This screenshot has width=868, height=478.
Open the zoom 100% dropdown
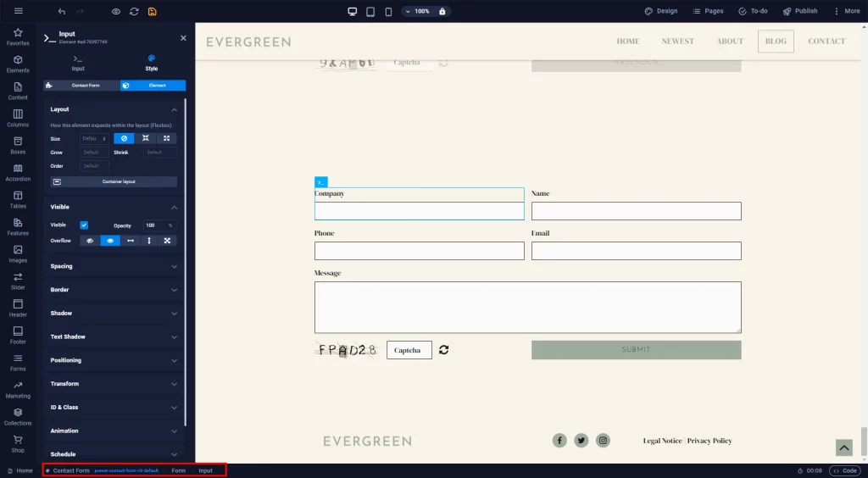pyautogui.click(x=417, y=11)
